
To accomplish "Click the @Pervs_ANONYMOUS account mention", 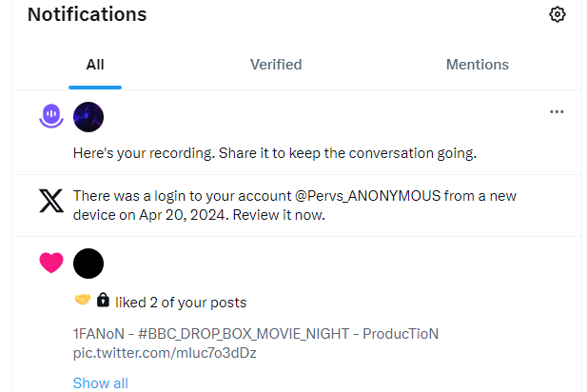I will (368, 196).
